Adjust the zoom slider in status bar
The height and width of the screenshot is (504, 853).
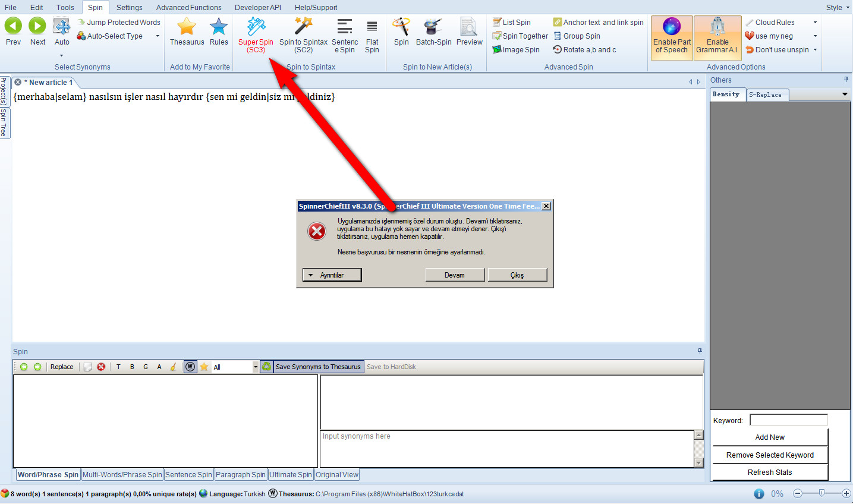point(821,493)
